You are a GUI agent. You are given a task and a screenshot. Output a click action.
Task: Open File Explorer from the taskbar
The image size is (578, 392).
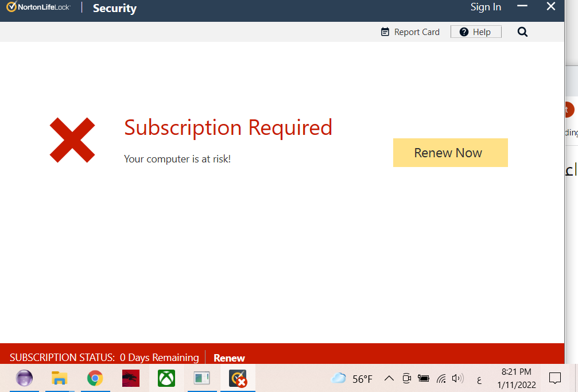[59, 378]
